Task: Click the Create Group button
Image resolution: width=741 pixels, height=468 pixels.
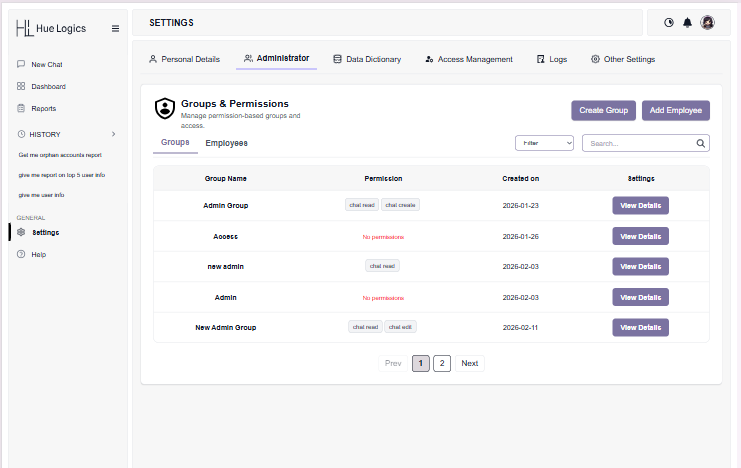Action: (x=603, y=110)
